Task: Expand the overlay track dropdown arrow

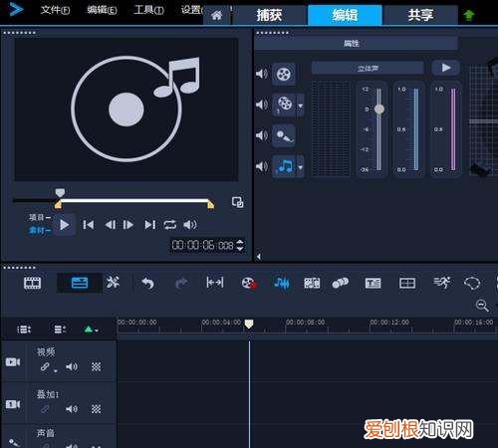Action: coord(300,106)
